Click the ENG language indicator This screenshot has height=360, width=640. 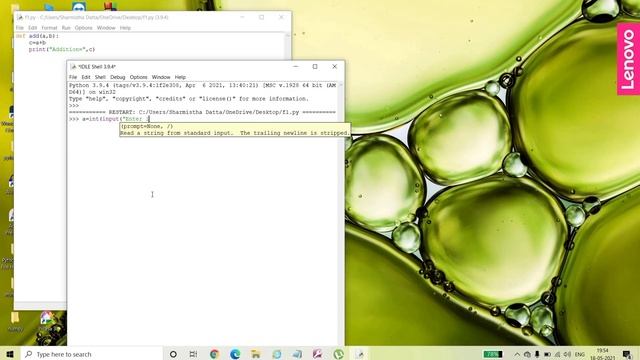(580, 354)
